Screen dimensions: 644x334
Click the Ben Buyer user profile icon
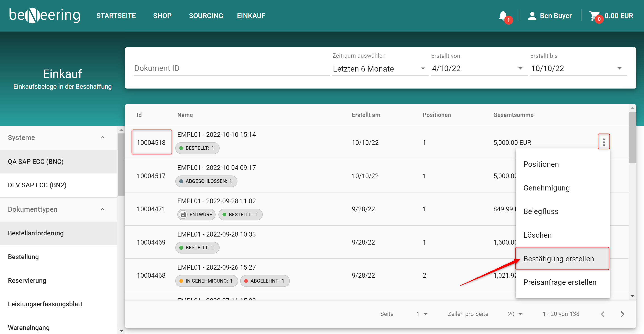(x=532, y=16)
